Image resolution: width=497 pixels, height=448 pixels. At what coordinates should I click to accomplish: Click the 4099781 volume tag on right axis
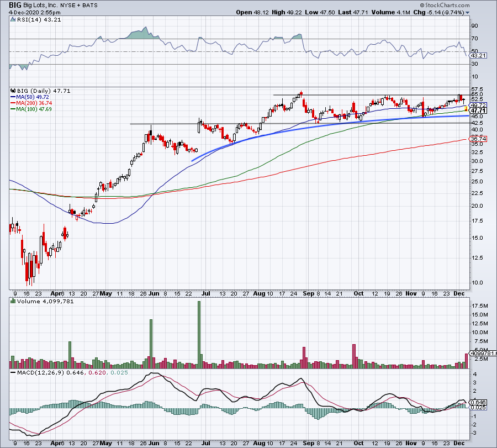[483, 353]
